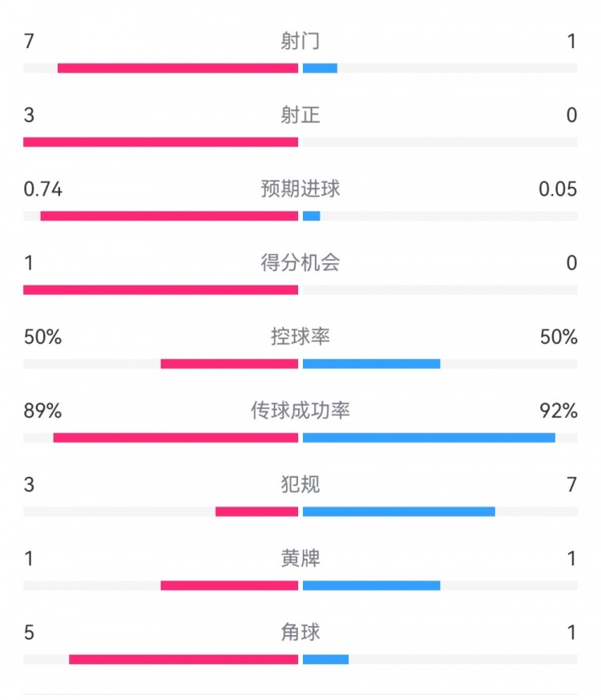Viewport: 601px width, 700px height.
Task: Tap the 预期进球 heading
Action: [x=300, y=189]
